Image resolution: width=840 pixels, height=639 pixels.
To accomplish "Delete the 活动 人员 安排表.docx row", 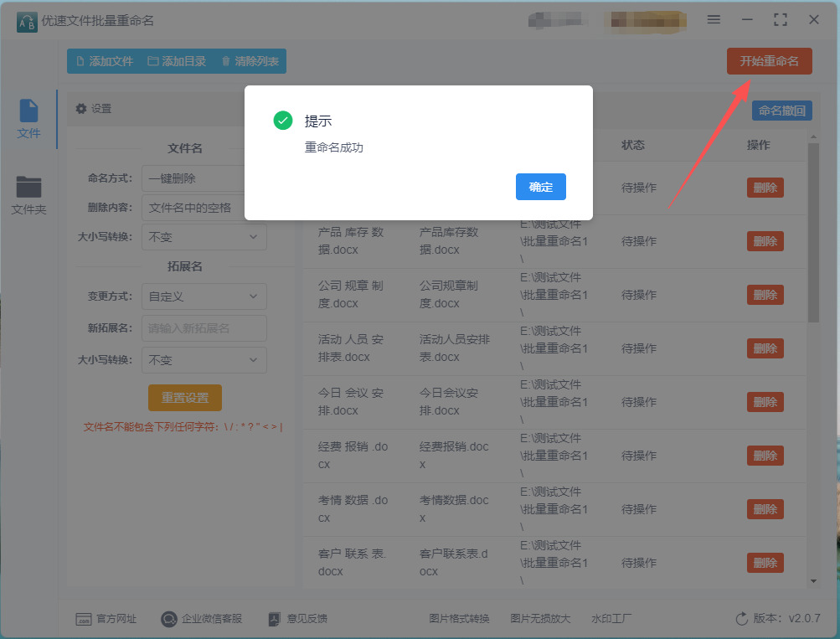I will coord(765,348).
